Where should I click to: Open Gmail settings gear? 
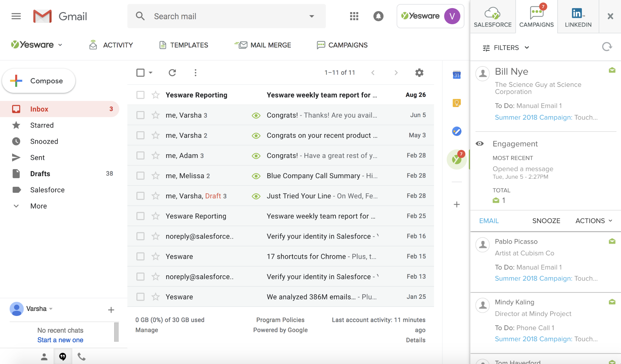[x=419, y=73]
